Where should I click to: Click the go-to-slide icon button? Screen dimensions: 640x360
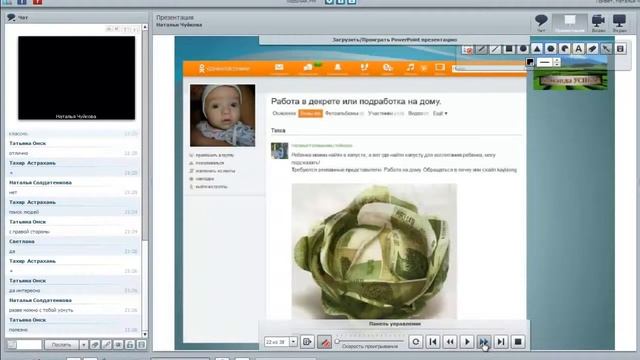point(307,342)
